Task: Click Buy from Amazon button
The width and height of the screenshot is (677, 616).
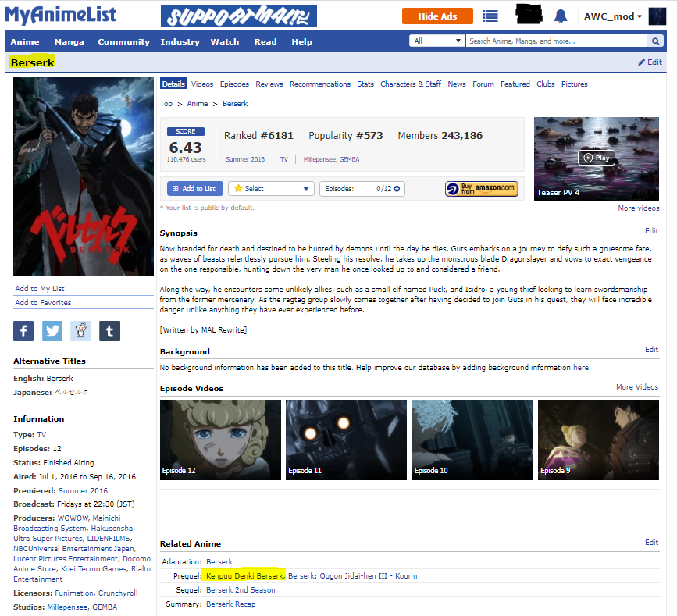Action: pyautogui.click(x=482, y=189)
